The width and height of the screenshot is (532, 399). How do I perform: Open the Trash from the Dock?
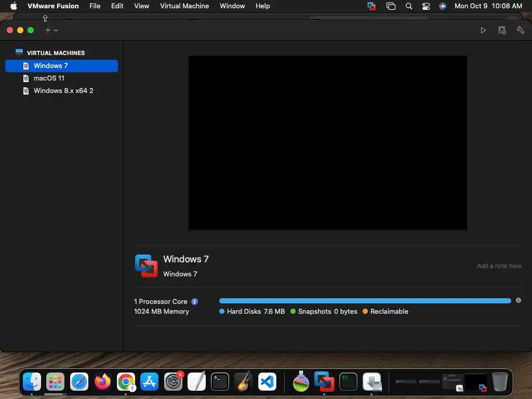pos(500,382)
